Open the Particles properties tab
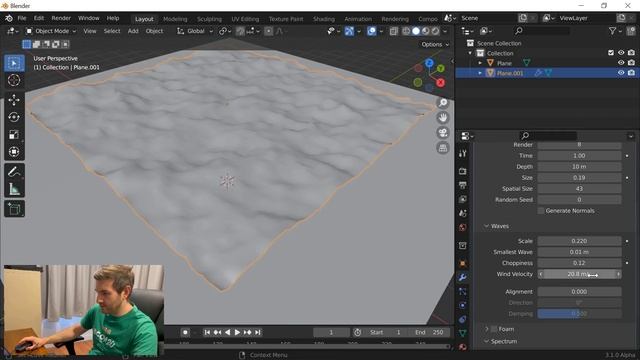The image size is (640, 360). tap(462, 291)
